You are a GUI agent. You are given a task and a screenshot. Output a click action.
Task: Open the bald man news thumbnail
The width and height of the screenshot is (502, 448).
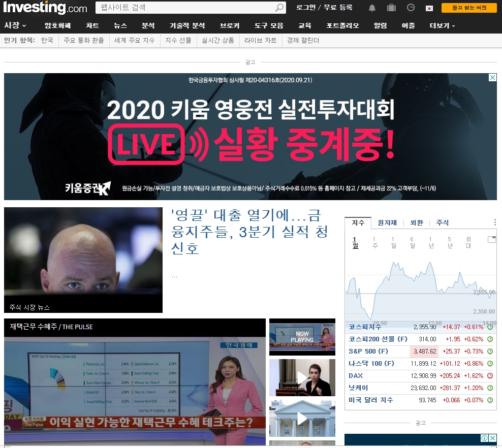[x=83, y=260]
